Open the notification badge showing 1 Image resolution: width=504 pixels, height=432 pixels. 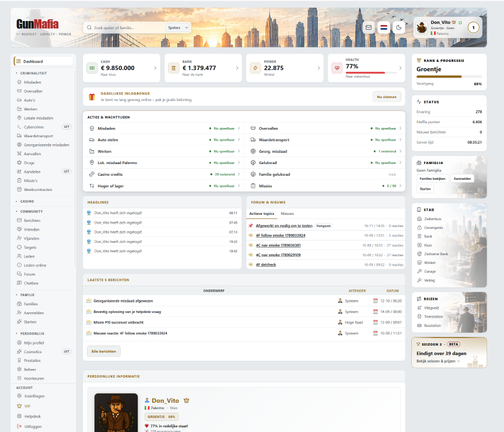coord(473,27)
